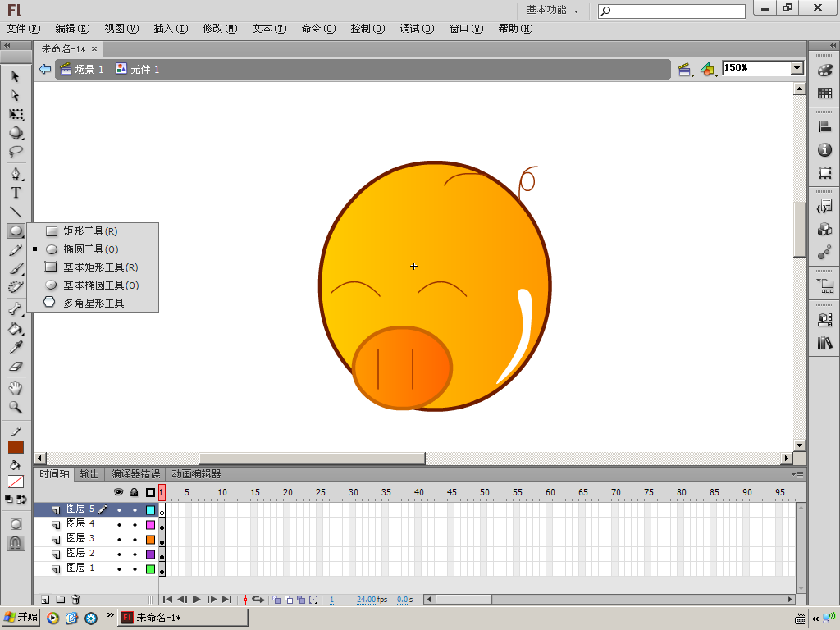This screenshot has width=840, height=630.
Task: Activate the Free Transform tool
Action: tap(16, 114)
